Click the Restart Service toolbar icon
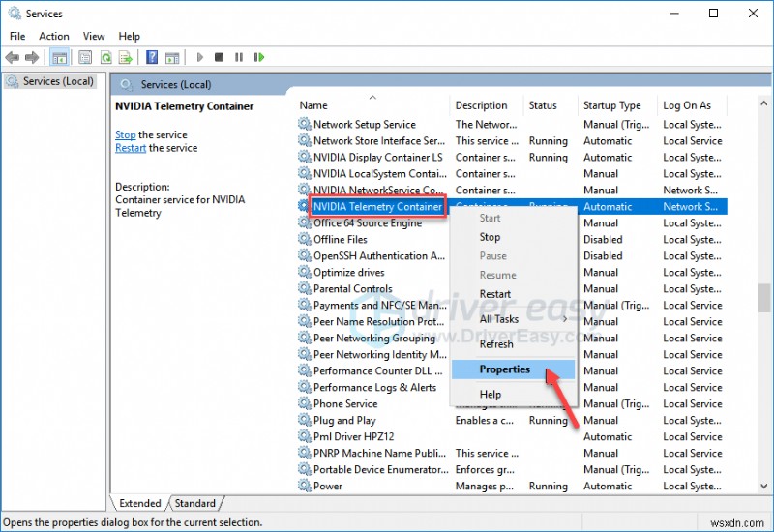Image resolution: width=774 pixels, height=532 pixels. (259, 57)
